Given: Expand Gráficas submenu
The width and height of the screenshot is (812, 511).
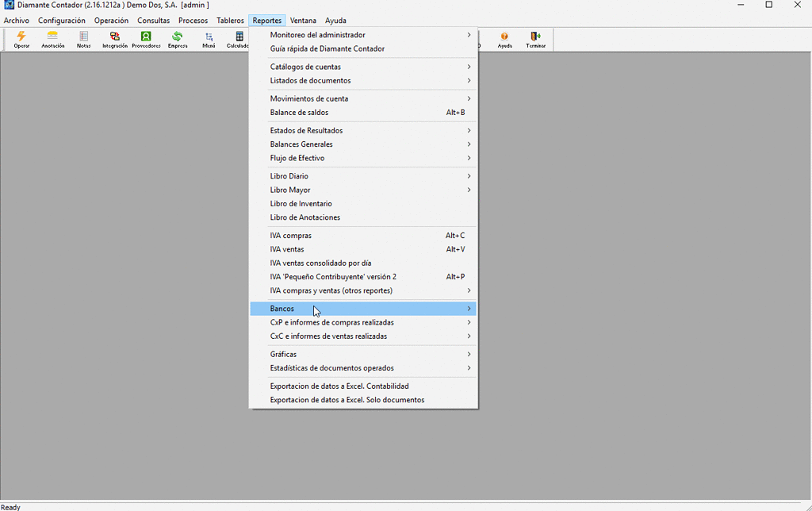Looking at the screenshot, I should pos(363,354).
